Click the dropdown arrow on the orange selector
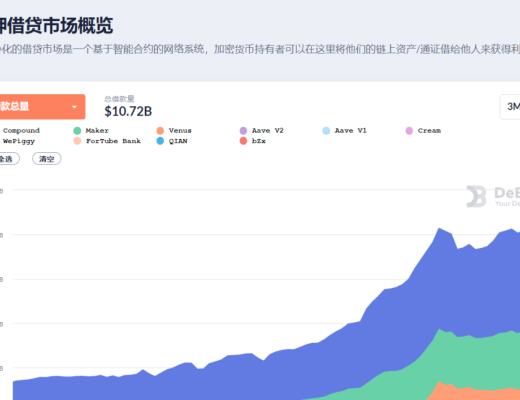The height and width of the screenshot is (400, 520). pos(74,107)
